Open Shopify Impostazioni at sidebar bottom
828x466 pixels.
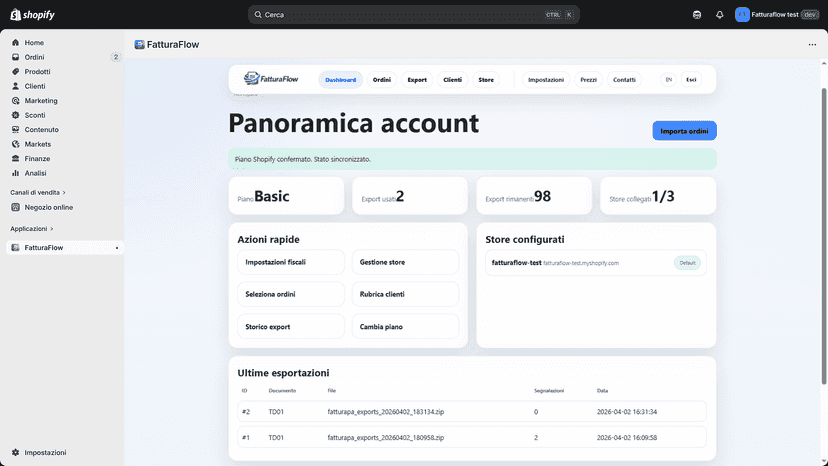(45, 453)
